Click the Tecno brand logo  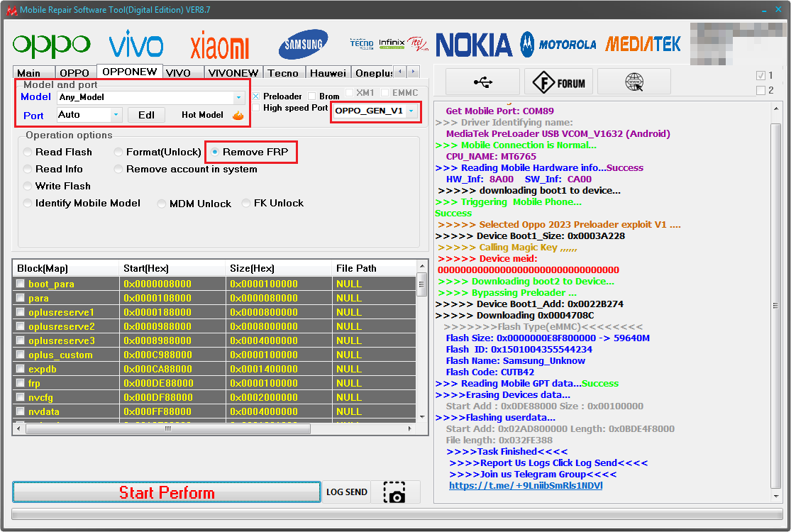362,44
